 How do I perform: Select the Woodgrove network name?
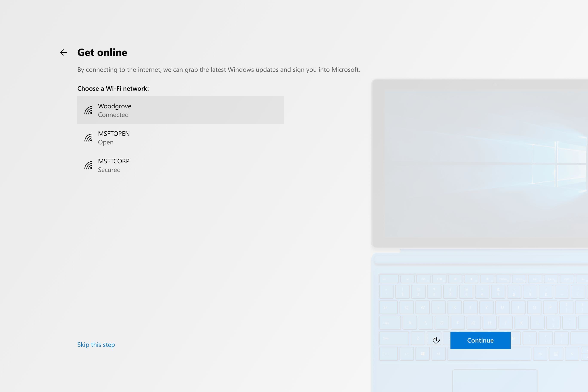pos(115,106)
